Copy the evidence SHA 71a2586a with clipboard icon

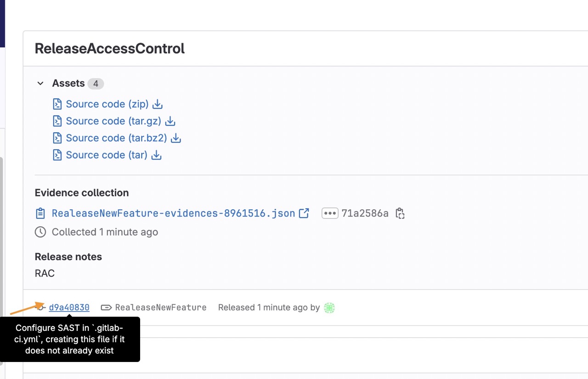400,213
